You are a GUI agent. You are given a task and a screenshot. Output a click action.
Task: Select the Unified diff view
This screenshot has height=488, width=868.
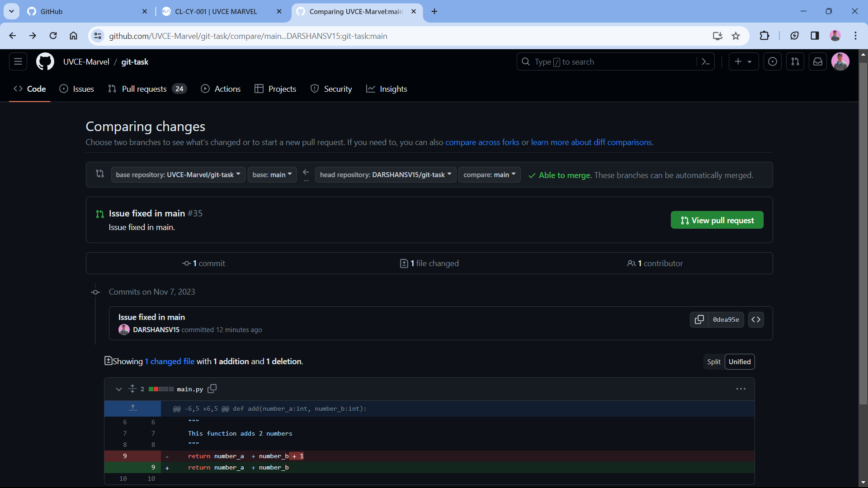(x=740, y=362)
